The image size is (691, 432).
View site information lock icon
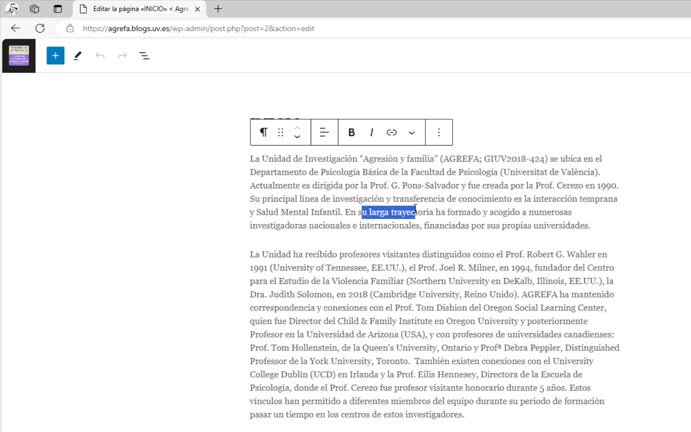coord(70,28)
